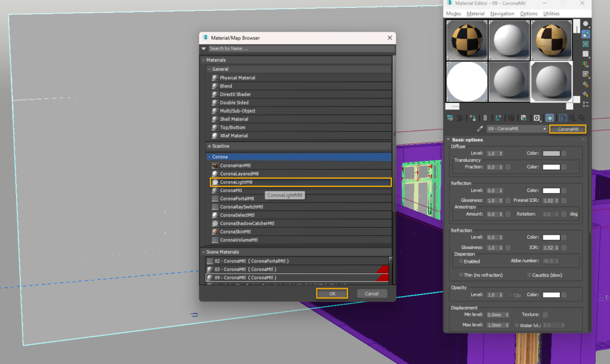Toggle Water lvl. checkbox in Displacement
Screen dimensions: 610x364
[517, 325]
